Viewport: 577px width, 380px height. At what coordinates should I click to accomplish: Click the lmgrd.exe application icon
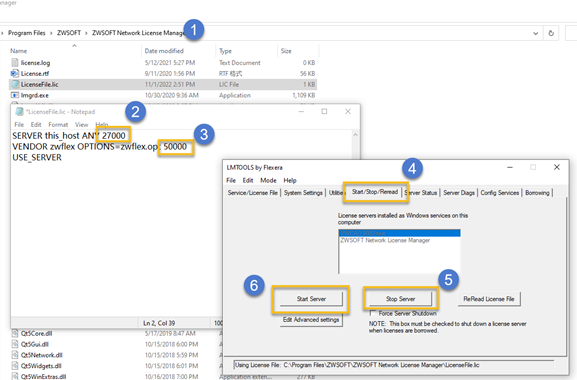[x=15, y=95]
